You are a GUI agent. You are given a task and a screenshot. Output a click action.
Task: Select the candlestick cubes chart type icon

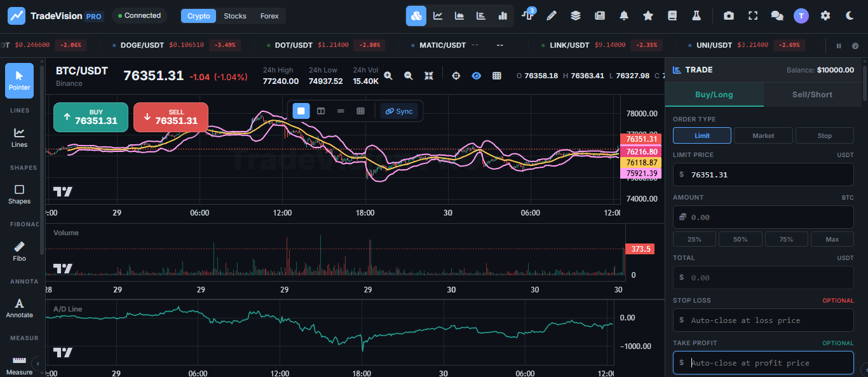click(416, 16)
